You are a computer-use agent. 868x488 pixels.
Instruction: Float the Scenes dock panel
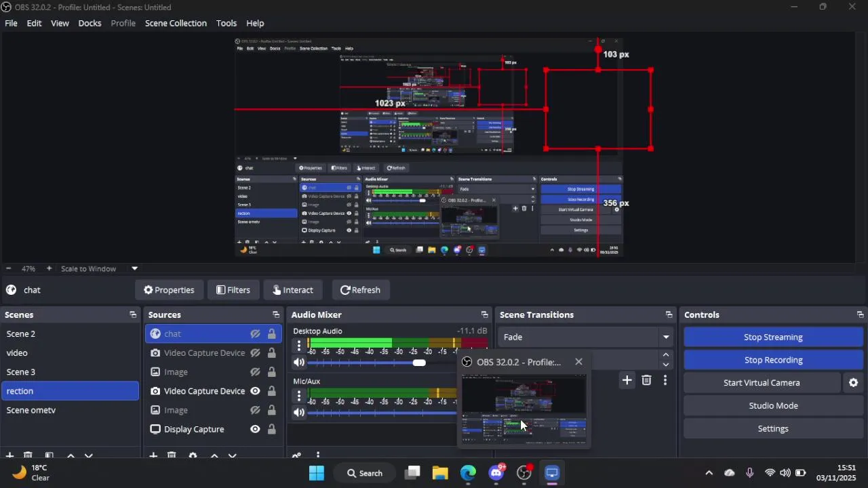[x=133, y=315]
